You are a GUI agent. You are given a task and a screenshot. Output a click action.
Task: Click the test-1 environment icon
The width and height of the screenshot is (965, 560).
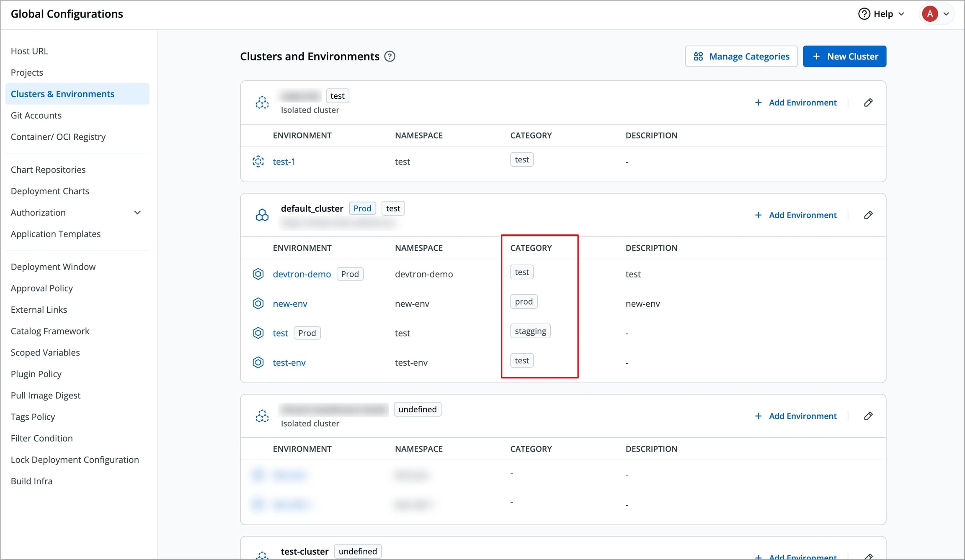point(258,162)
